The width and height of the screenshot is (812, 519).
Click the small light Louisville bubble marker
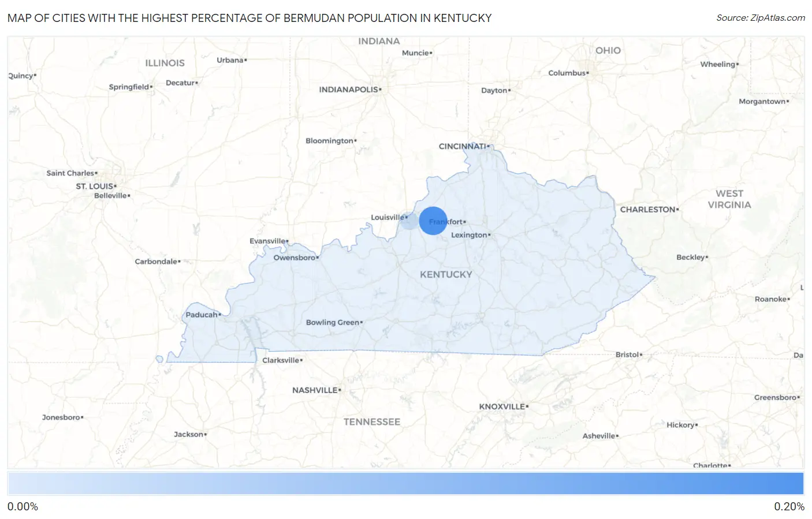[x=409, y=221]
